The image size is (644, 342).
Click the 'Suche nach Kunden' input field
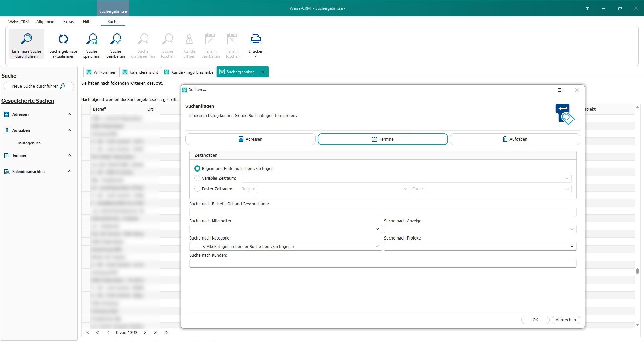pos(382,264)
